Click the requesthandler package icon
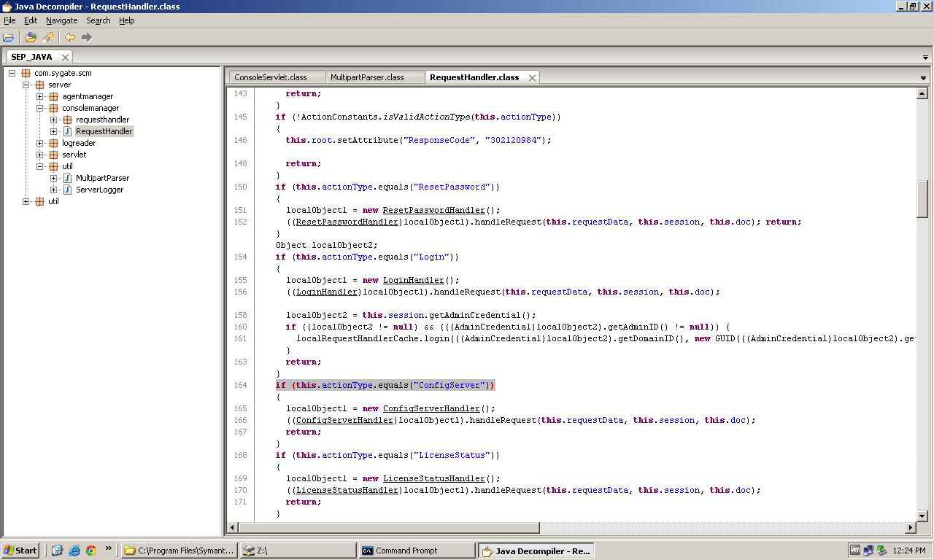 pyautogui.click(x=68, y=120)
